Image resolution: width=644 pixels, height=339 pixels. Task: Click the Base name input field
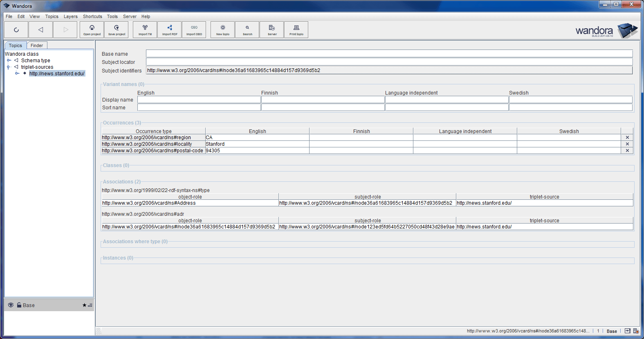(389, 54)
